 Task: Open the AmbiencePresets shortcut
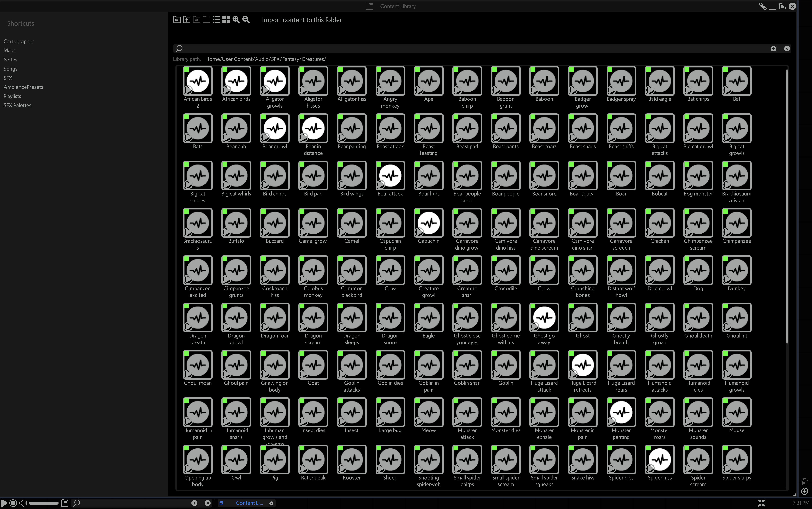[23, 87]
